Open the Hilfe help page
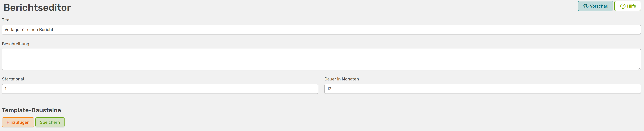Screen dimensions: 644x131 tap(628, 6)
